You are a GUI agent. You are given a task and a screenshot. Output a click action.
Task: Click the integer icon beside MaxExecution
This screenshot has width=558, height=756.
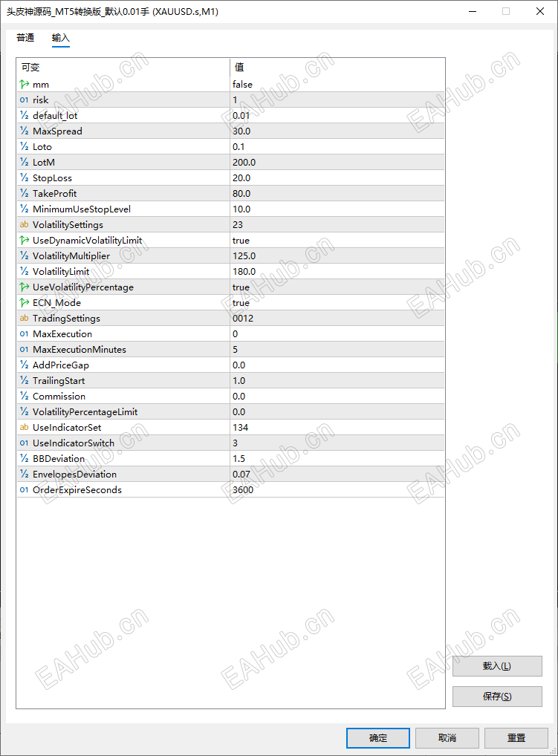[24, 333]
